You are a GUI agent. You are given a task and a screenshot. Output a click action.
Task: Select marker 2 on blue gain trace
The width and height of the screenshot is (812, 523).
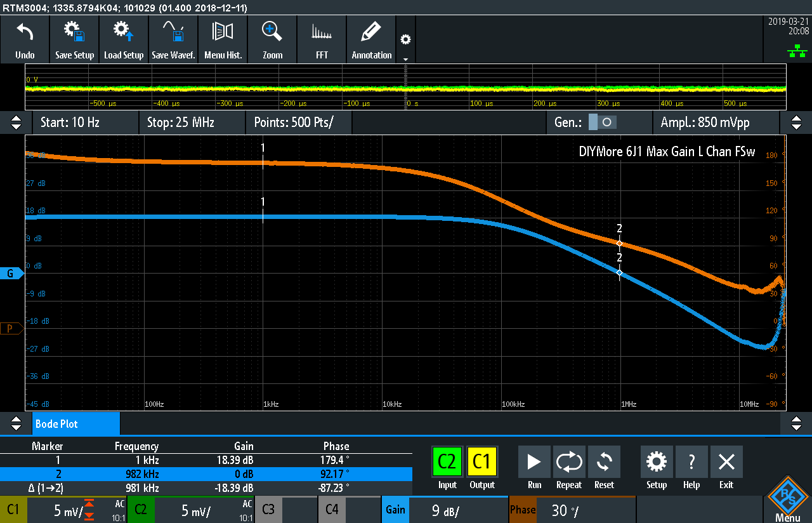pyautogui.click(x=620, y=273)
